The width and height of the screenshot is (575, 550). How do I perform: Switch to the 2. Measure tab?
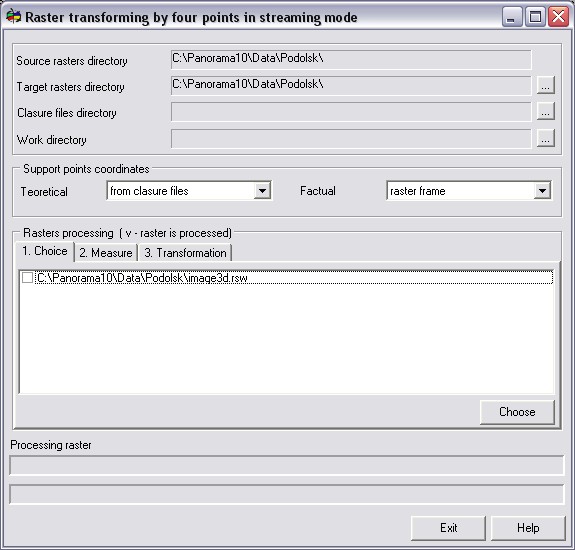pyautogui.click(x=106, y=253)
